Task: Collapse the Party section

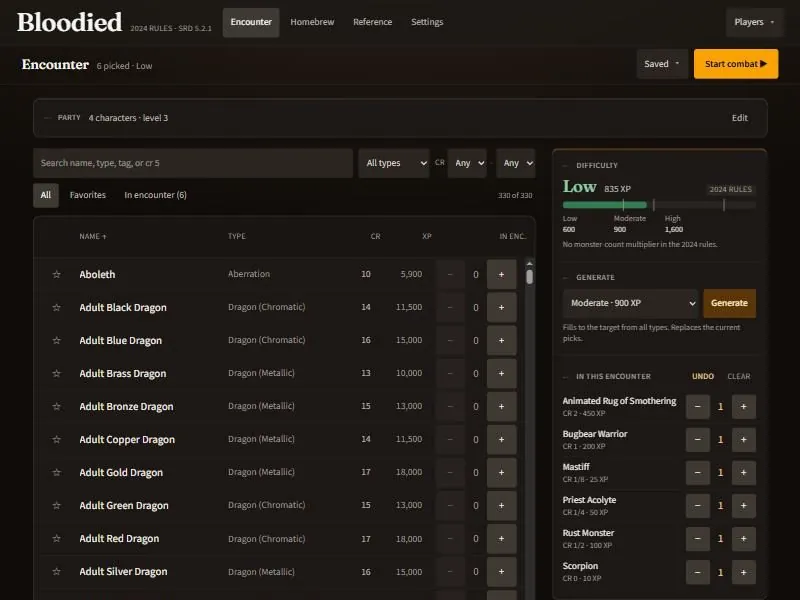Action: (48, 118)
